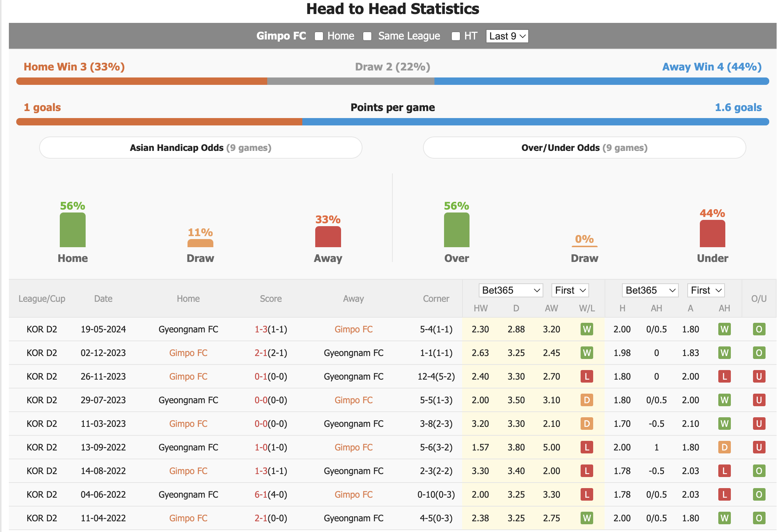Click L badge in W/L for 04-06-2022
Screen dimensions: 784x532
click(587, 494)
